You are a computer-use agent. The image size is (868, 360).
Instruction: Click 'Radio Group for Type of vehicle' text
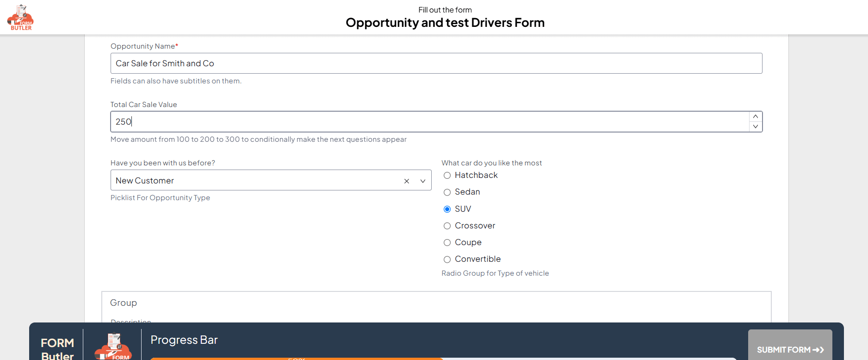[x=495, y=273]
